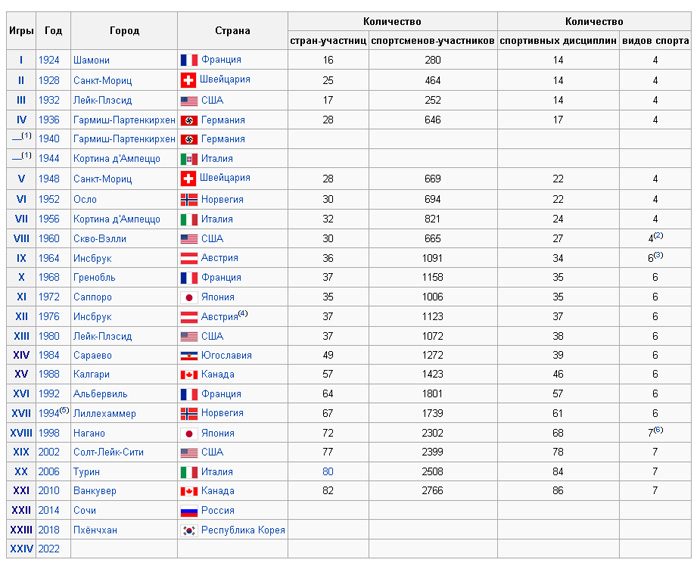Click the South Korea flag beside Республика Корея
700x569 pixels.
click(x=189, y=530)
